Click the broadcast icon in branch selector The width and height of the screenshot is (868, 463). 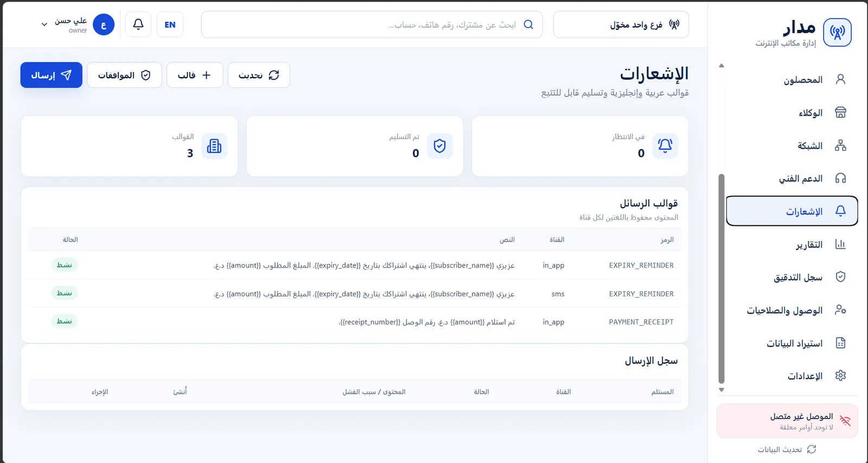(x=674, y=24)
